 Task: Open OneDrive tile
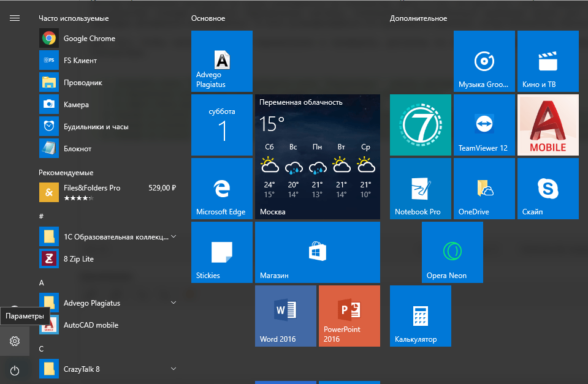[484, 189]
